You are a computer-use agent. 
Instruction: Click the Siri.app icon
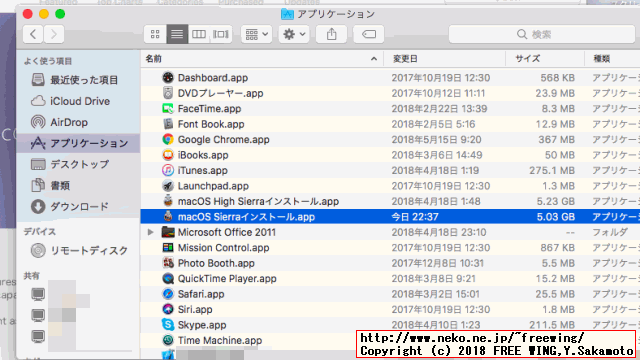point(168,309)
